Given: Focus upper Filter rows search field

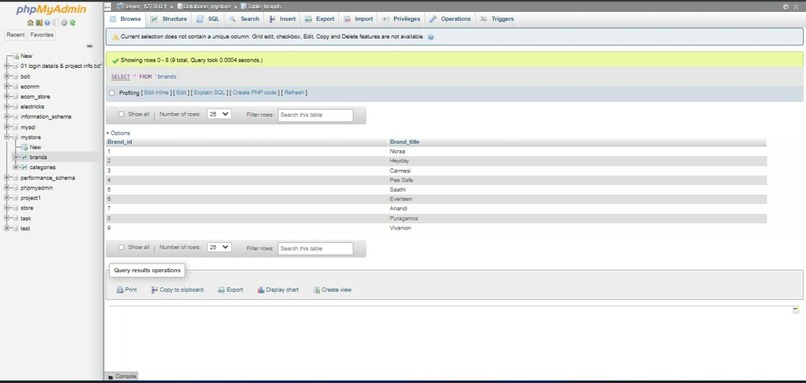Looking at the screenshot, I should [x=316, y=115].
